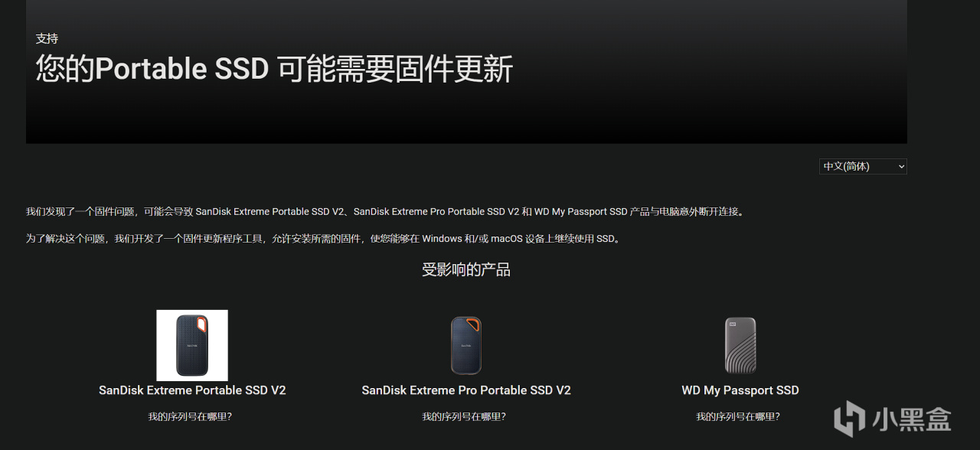Select the SanDisk Extreme Pro Portable SSD V2 name
980x450 pixels.
tap(466, 390)
